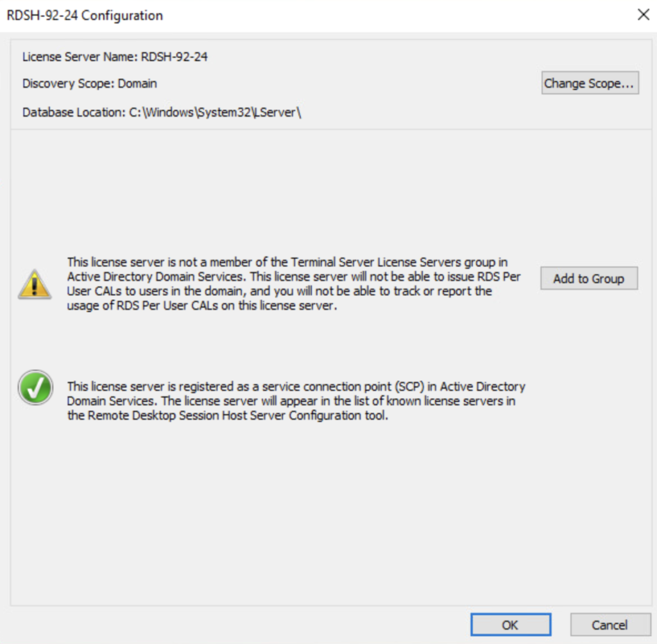Screen dimensions: 657x644
Task: Click the Database Location label
Action: click(x=73, y=112)
